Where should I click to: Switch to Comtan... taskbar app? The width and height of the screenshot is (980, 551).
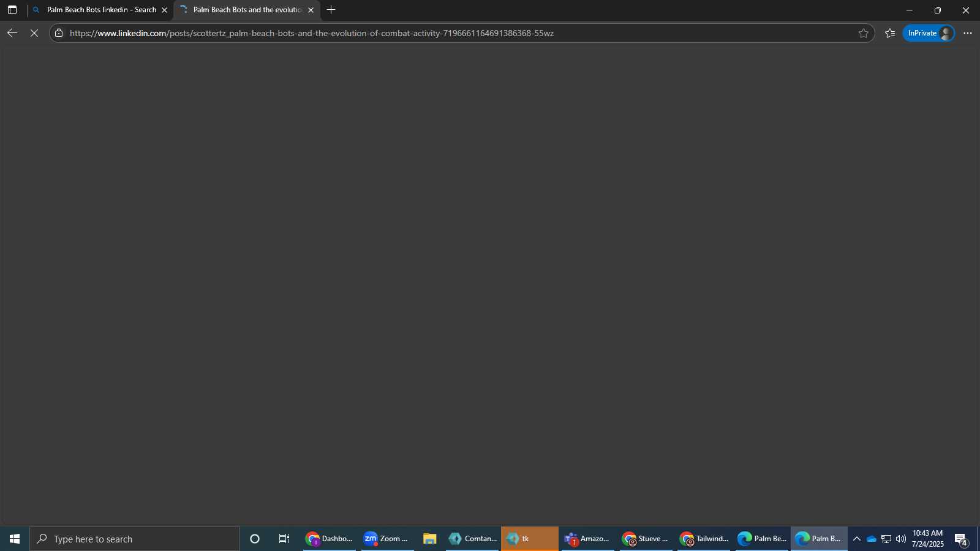pos(472,539)
